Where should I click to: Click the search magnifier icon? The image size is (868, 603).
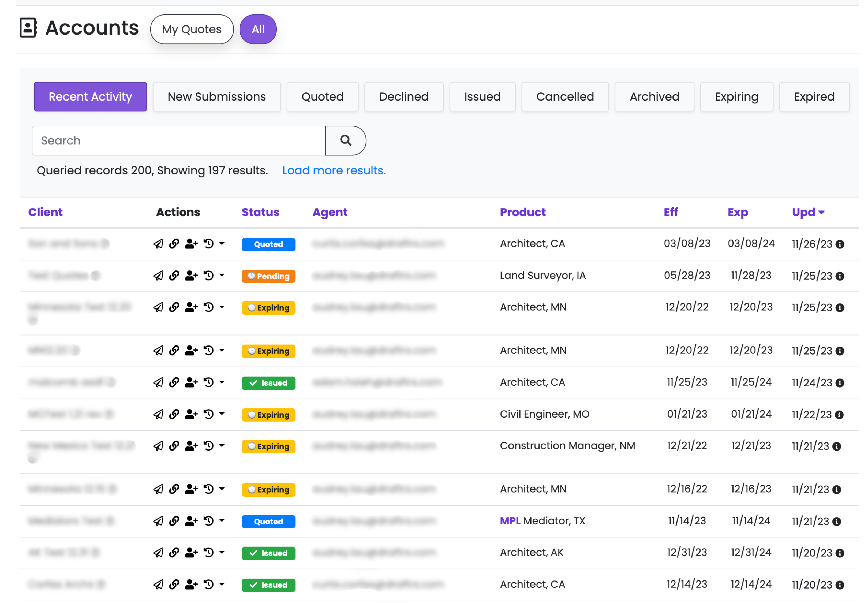point(345,140)
